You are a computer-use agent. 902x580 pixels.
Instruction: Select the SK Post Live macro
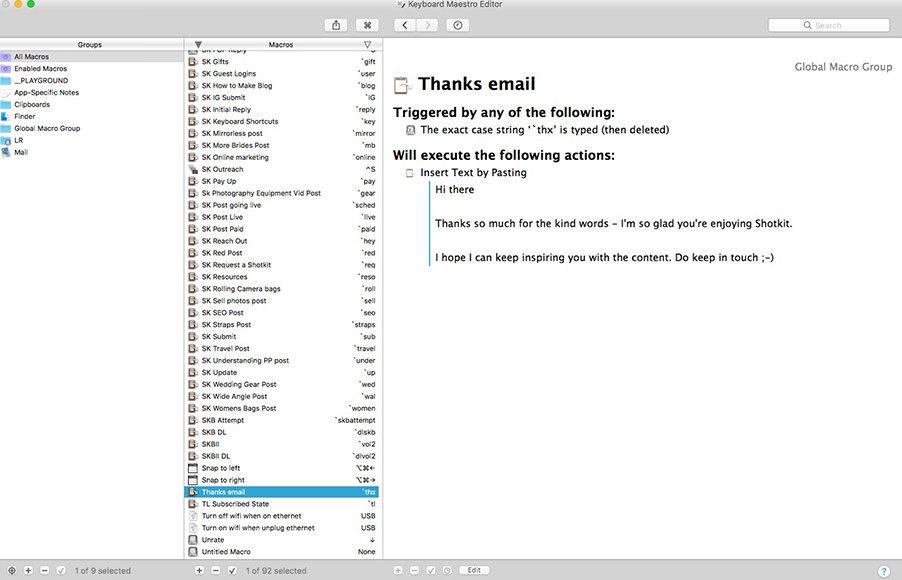click(282, 217)
